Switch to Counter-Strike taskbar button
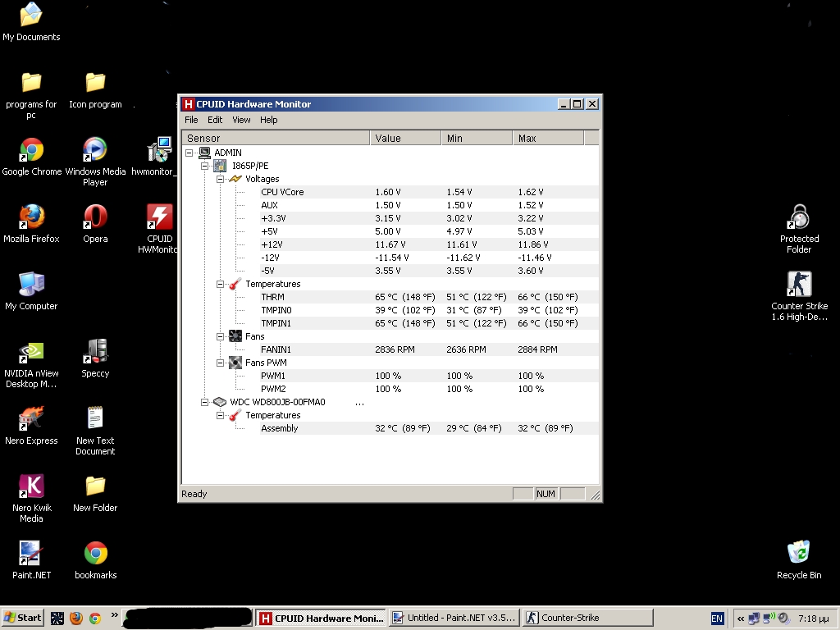Screen dimensions: 840x630 (x=588, y=618)
